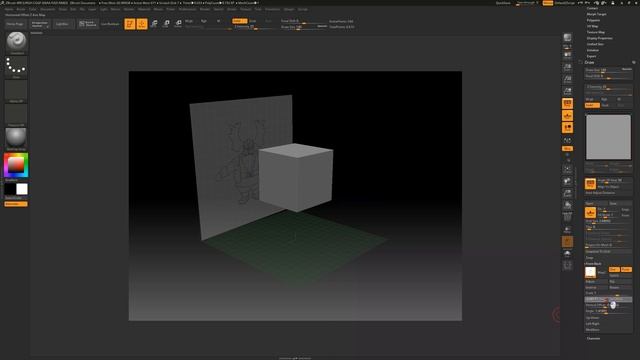This screenshot has height=360, width=640.
Task: Expand the Unified Skin subpalette
Action: 595,44
